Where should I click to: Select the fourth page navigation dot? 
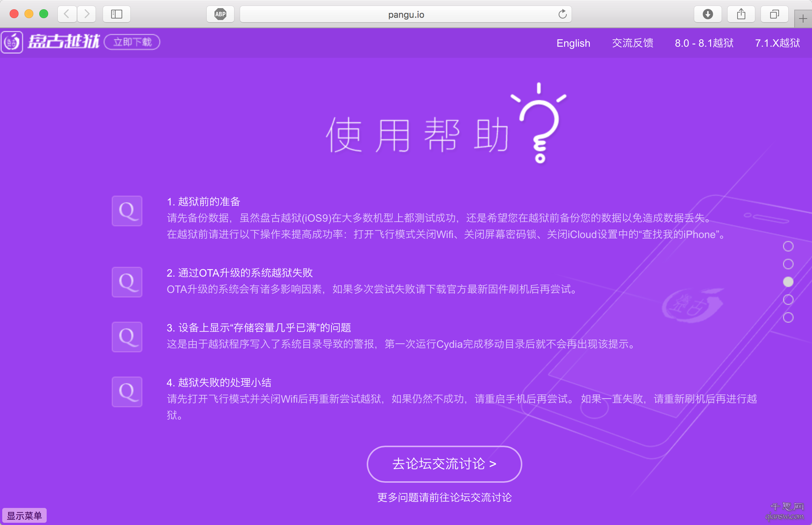pos(788,300)
